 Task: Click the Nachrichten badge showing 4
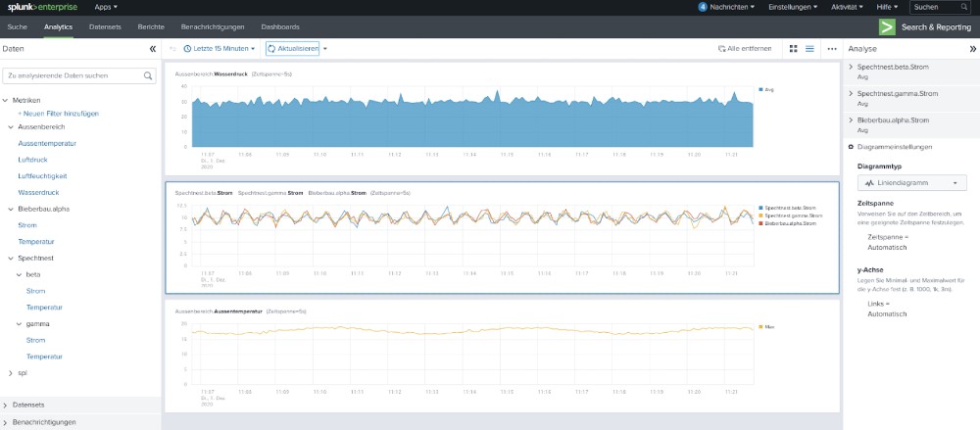(703, 7)
